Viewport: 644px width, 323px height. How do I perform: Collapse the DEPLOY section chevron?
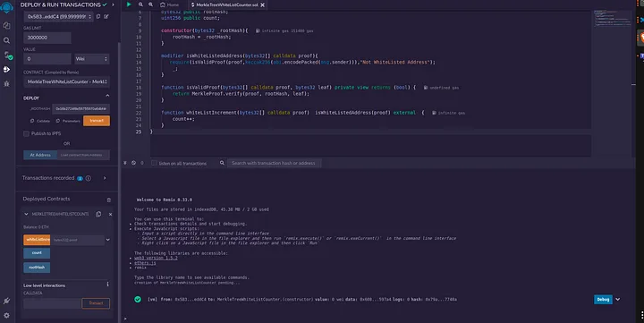click(107, 96)
